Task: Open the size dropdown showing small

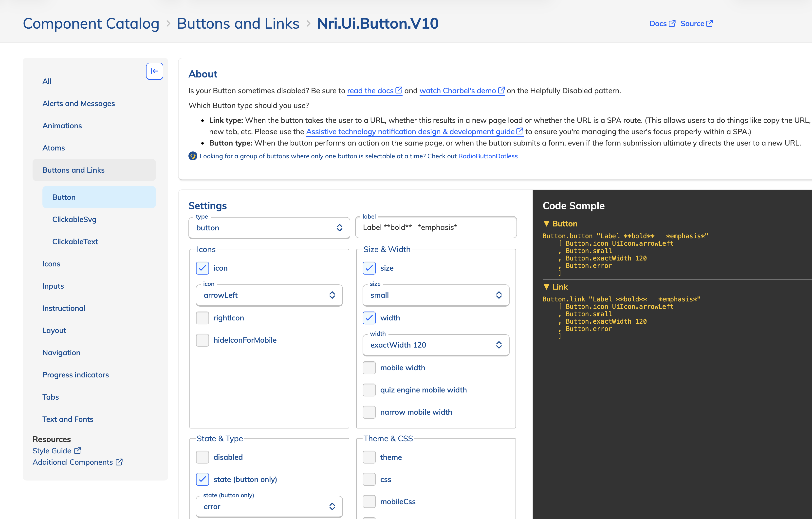Action: point(435,295)
